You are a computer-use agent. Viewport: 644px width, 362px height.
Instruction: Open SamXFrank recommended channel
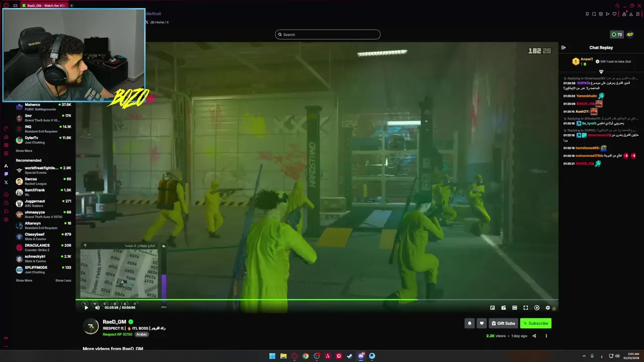(44, 192)
